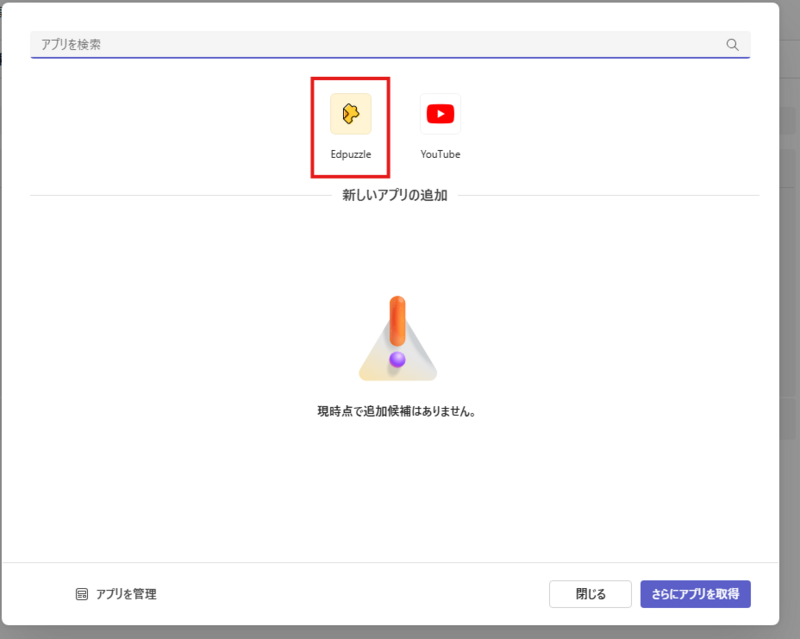This screenshot has width=800, height=639.
Task: Click the search magnifier icon
Action: [x=732, y=45]
